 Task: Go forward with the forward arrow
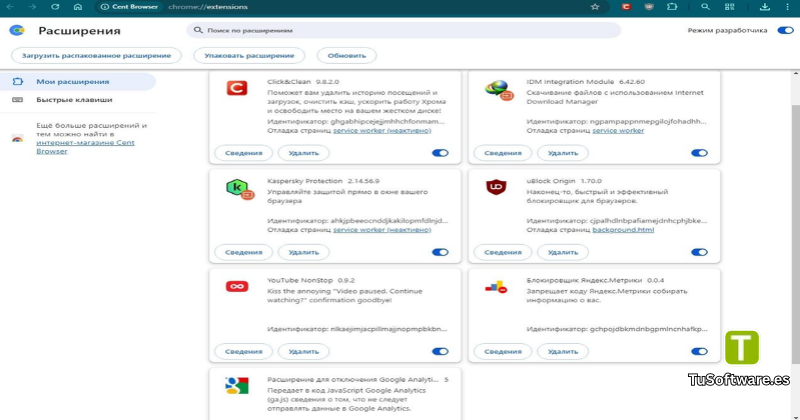[32, 7]
